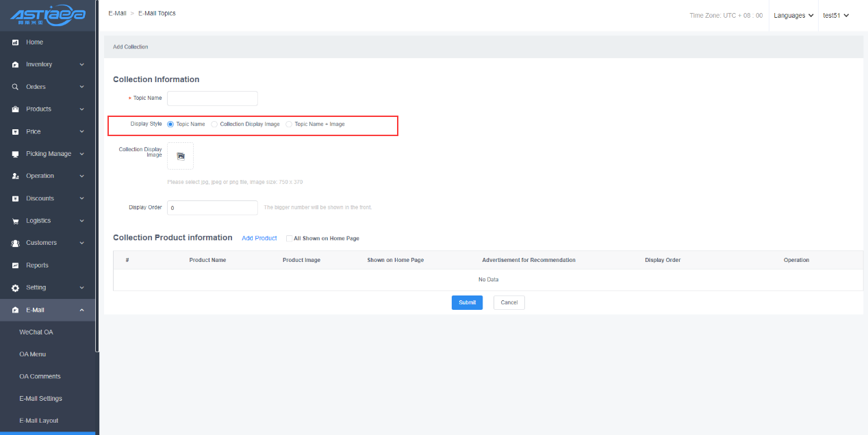This screenshot has height=435, width=868.
Task: Click the Customers icon in sidebar
Action: 15,243
